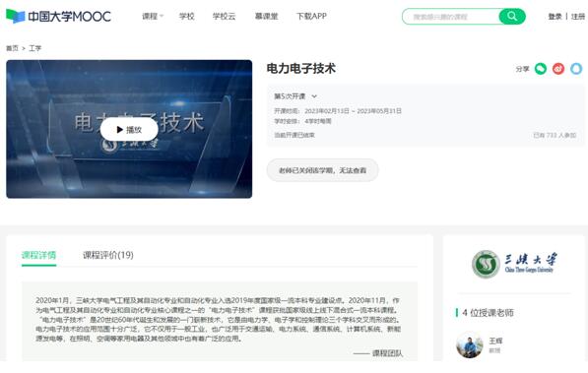
Task: Click the 中国大学MOOC logo
Action: click(58, 17)
